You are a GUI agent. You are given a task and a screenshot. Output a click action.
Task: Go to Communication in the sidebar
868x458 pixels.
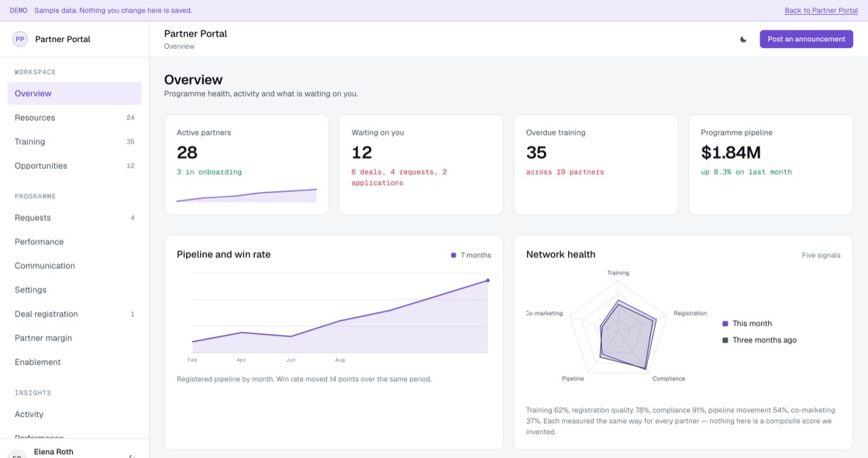point(74,266)
